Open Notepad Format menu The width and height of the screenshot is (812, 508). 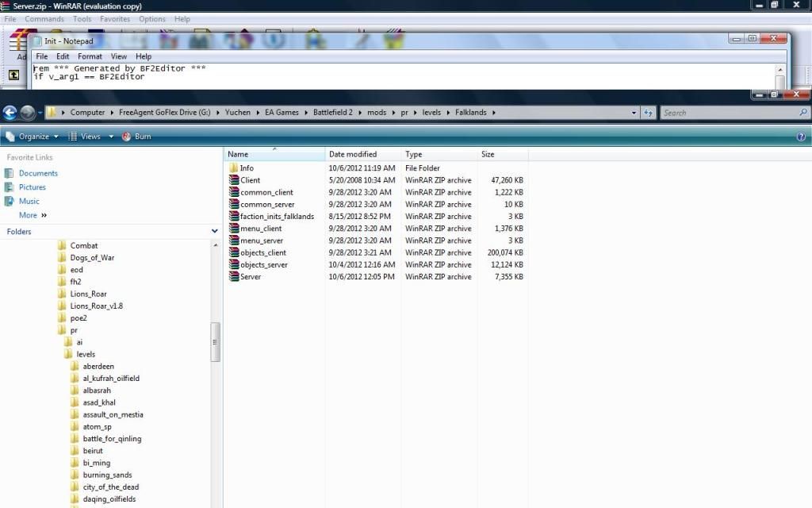(90, 56)
